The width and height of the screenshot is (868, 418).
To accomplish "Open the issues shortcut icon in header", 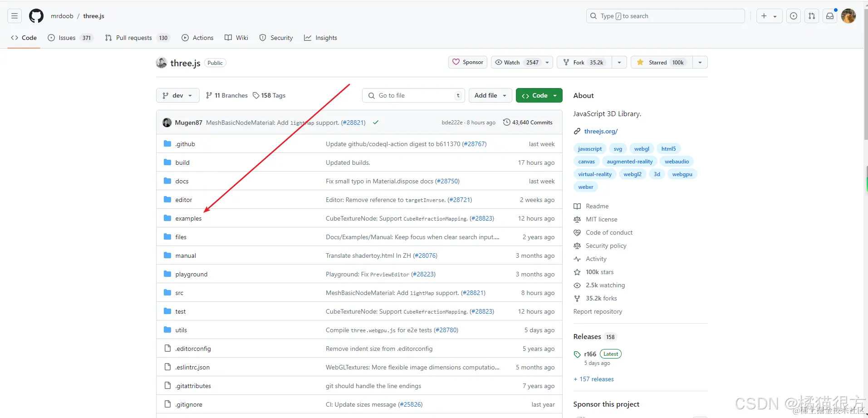I will [794, 16].
